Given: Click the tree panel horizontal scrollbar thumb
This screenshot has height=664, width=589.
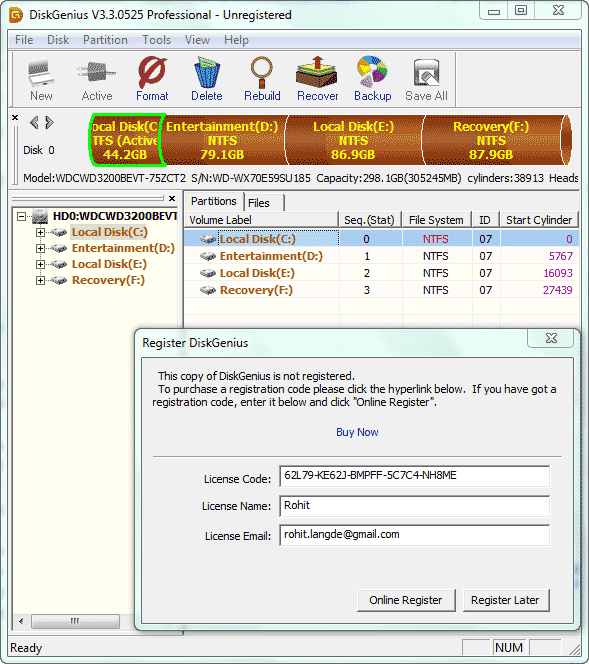Looking at the screenshot, I should [75, 621].
